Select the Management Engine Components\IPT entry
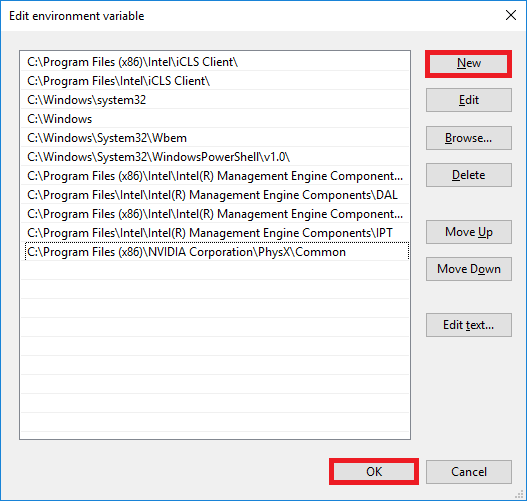Image resolution: width=527 pixels, height=501 pixels. click(x=215, y=233)
